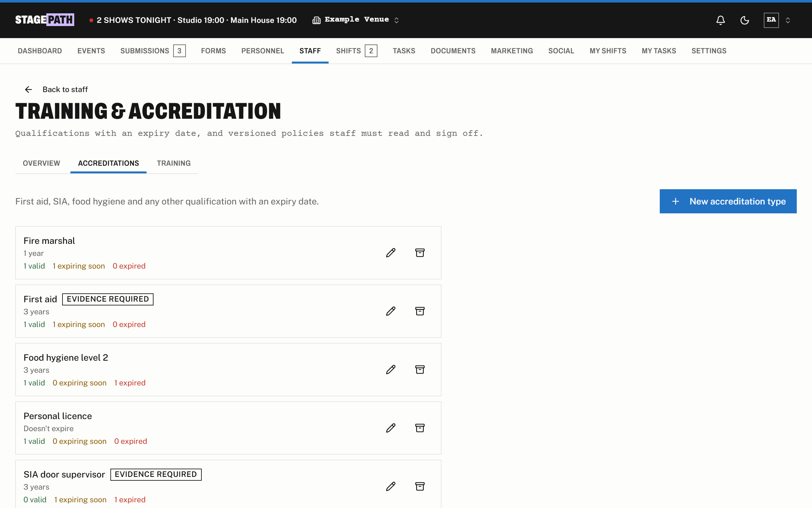The width and height of the screenshot is (812, 508).
Task: Click New accreditation type button
Action: click(728, 201)
